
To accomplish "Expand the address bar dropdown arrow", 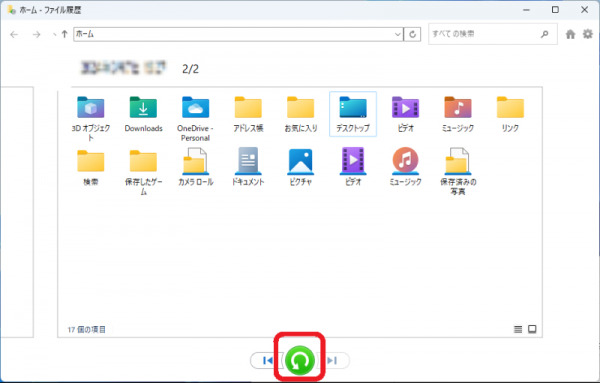I will [x=397, y=34].
